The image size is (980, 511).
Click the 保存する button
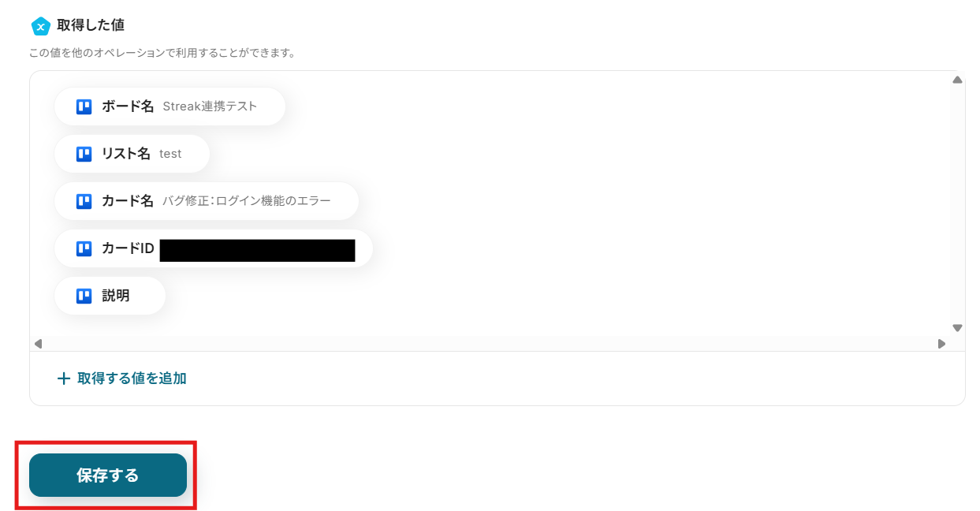click(108, 475)
